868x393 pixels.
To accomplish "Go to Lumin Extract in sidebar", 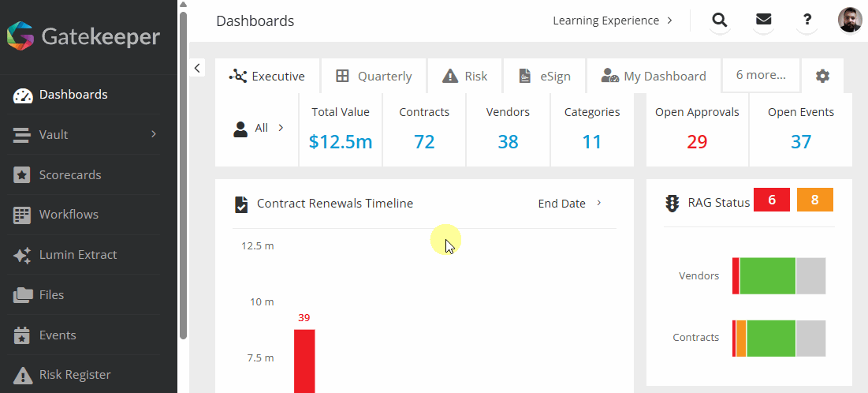I will 77,255.
